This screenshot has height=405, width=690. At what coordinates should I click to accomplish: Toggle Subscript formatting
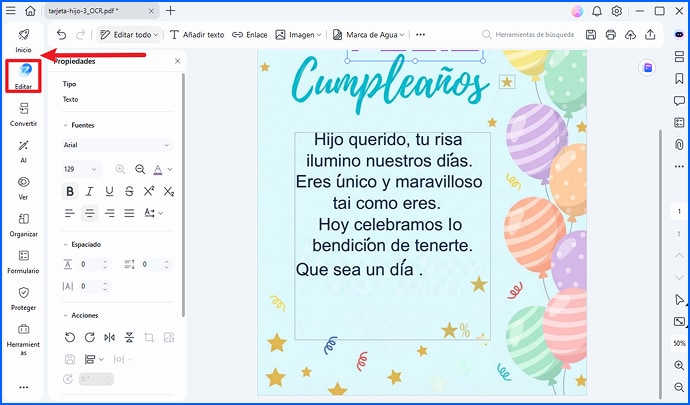169,191
